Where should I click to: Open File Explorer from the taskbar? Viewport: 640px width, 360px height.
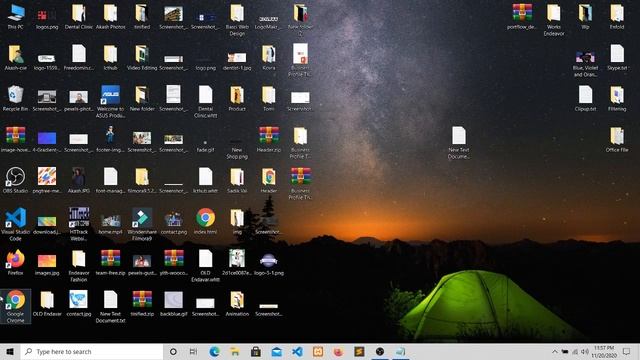pos(235,351)
